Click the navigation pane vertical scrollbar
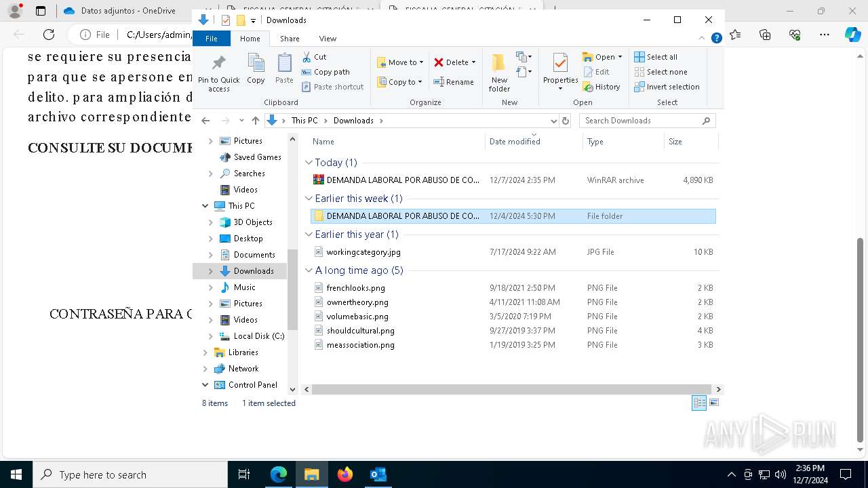Screen dimensions: 868x488 (293, 289)
